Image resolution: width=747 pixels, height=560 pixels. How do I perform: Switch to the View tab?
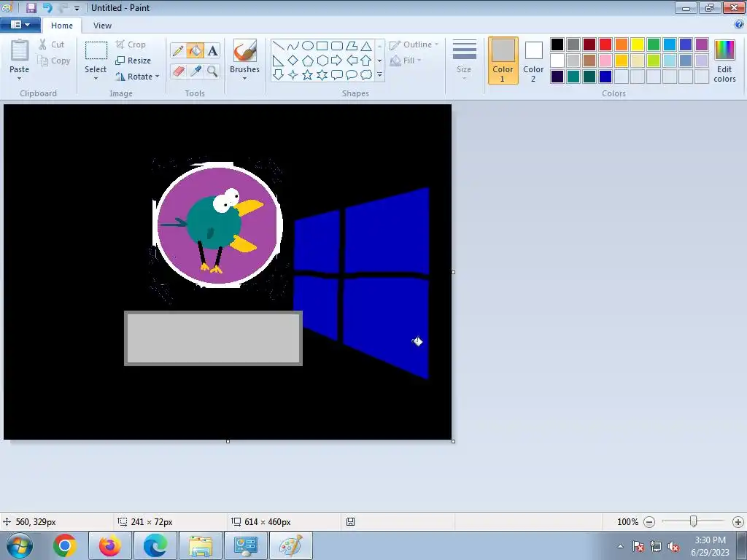click(x=102, y=26)
